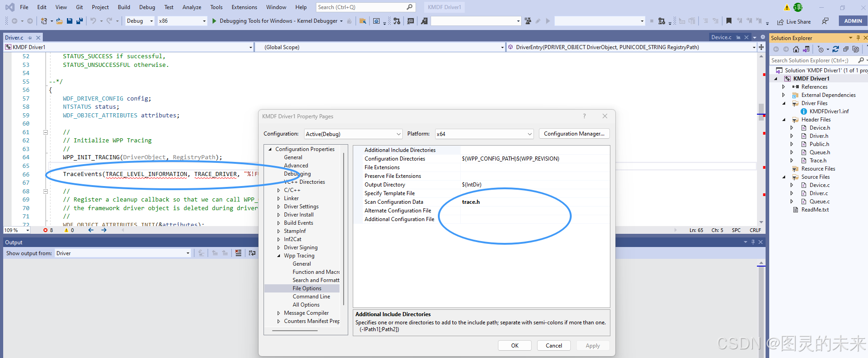Collapse the Wpp Tracing node
Image resolution: width=868 pixels, height=358 pixels.
tap(279, 256)
